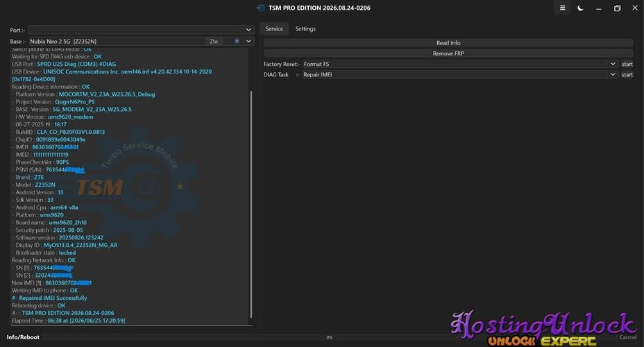
Task: Switch to the Service tab
Action: tap(274, 28)
